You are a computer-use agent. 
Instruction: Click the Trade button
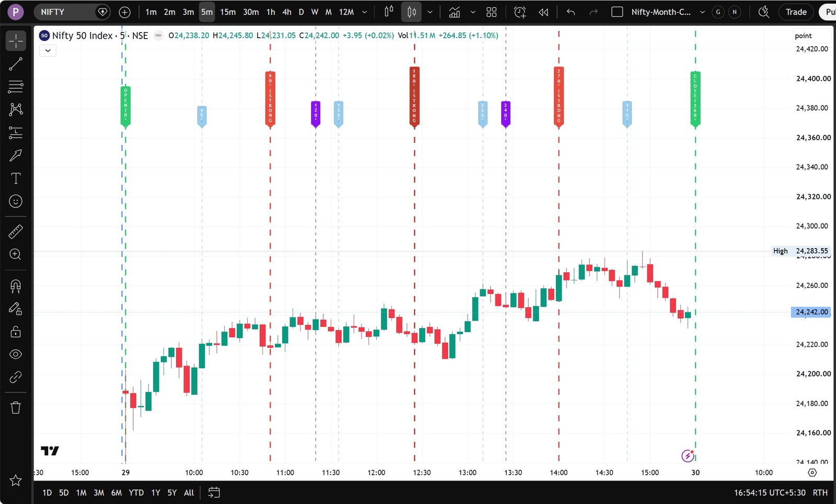[x=796, y=12]
